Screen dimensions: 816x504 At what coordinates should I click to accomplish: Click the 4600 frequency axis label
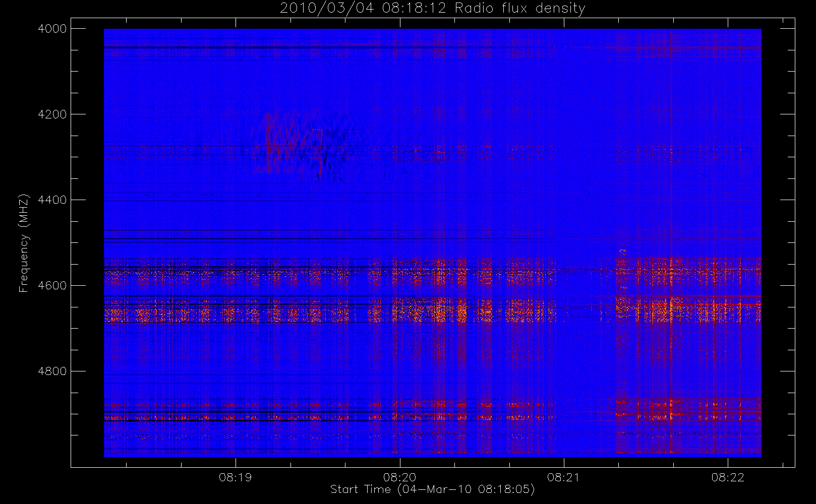click(x=52, y=286)
